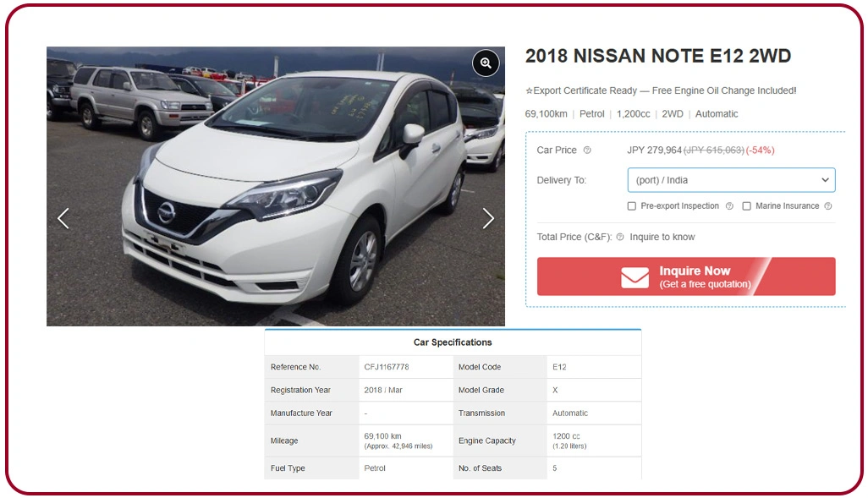Viewport: 868px width, 498px height.
Task: Click reference number CFJ1167778
Action: [x=387, y=367]
